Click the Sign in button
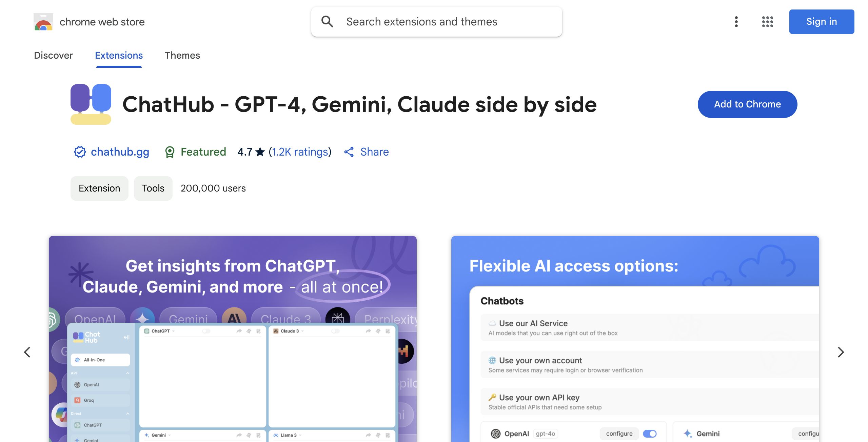This screenshot has width=868, height=442. [x=822, y=22]
